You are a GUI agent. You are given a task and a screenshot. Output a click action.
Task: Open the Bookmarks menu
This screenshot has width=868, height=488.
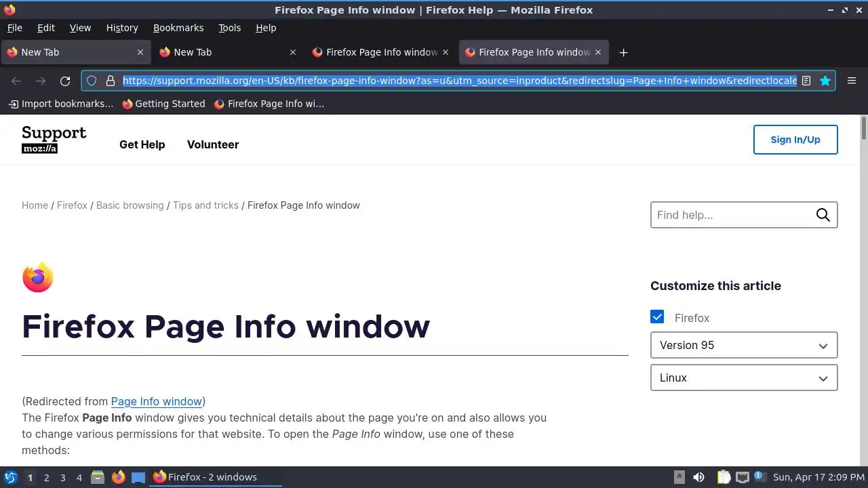pyautogui.click(x=178, y=28)
